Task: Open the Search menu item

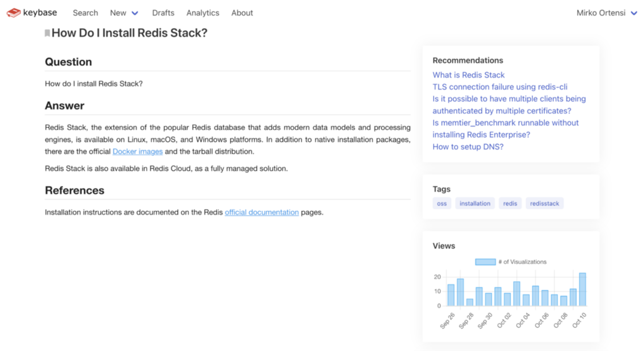Action: tap(85, 13)
